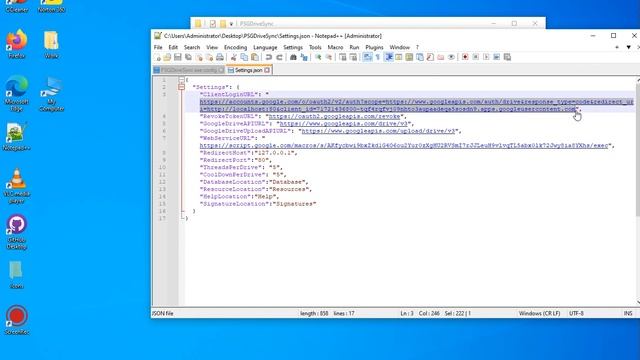Screen dimensions: 640x360
Task: Click Windows (CR LF) status entry
Action: coord(539,313)
